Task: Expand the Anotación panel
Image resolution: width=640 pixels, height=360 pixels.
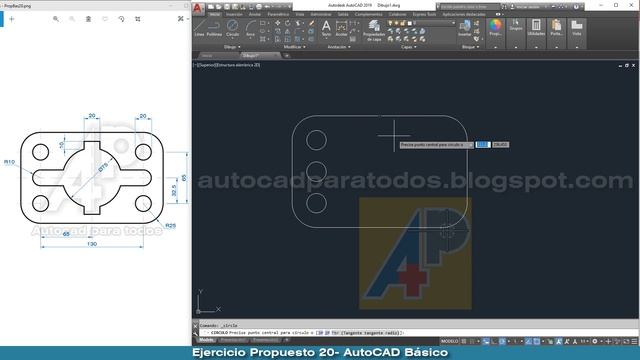Action: point(339,47)
